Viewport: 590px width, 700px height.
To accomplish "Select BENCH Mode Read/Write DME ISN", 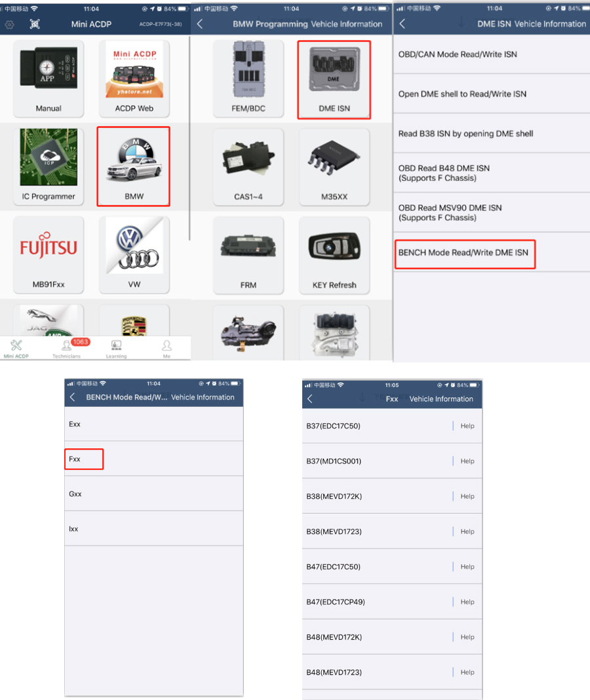I will coord(465,254).
